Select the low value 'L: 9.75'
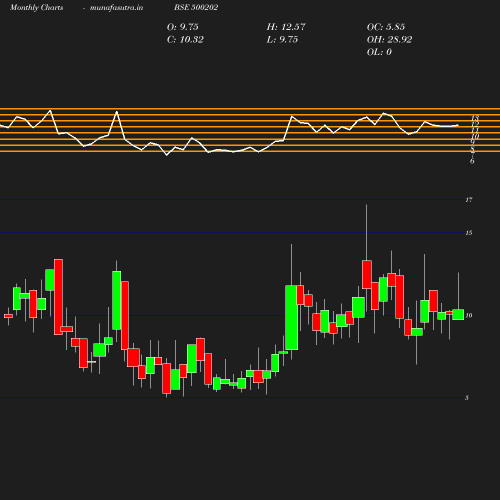The image size is (500, 500). (x=282, y=40)
